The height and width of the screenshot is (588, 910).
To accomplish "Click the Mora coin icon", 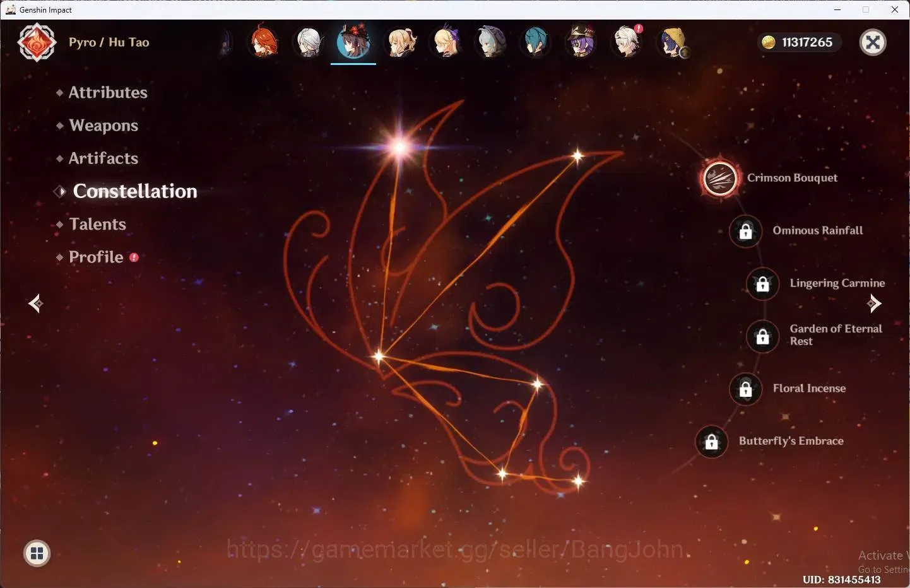I will pyautogui.click(x=769, y=42).
